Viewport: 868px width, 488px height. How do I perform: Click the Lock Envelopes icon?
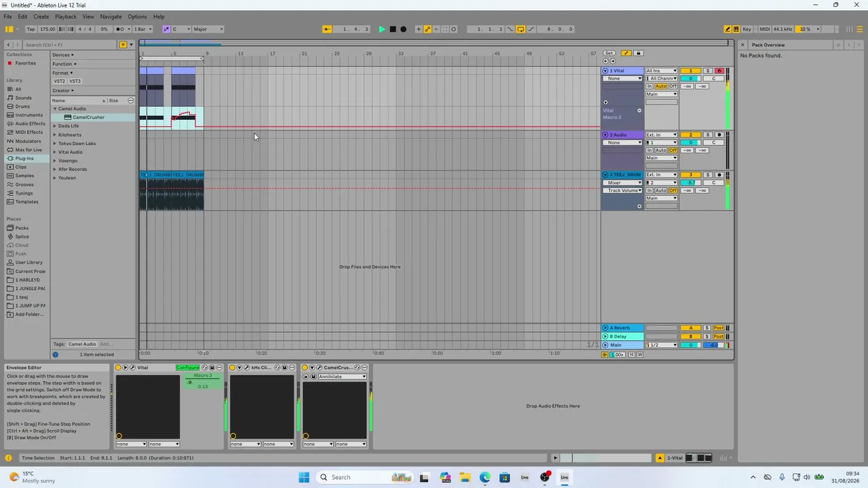pyautogui.click(x=638, y=53)
